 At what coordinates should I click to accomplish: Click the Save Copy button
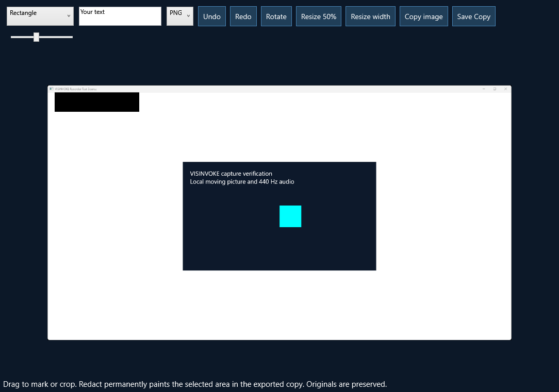(x=473, y=16)
